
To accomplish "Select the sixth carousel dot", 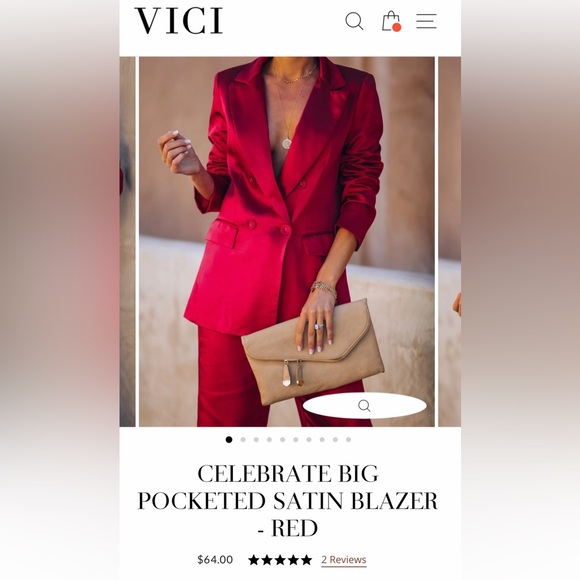I will pos(296,439).
